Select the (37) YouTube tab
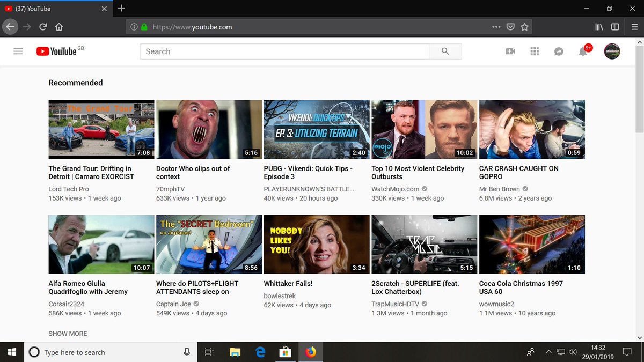This screenshot has height=362, width=644. click(x=55, y=9)
